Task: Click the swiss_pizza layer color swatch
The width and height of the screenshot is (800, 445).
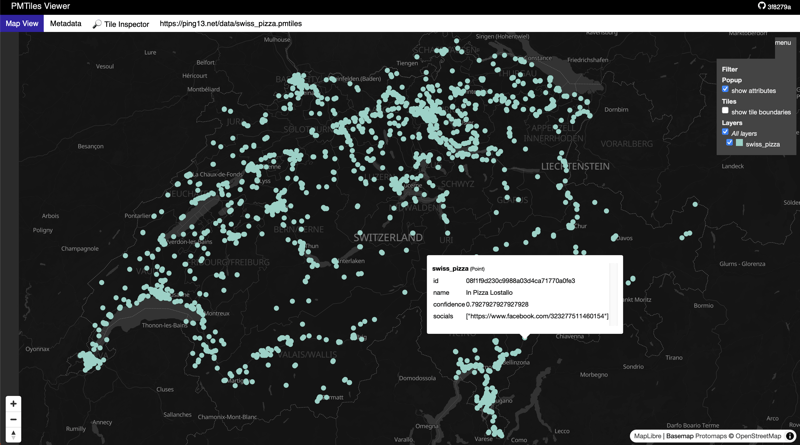Action: 740,144
